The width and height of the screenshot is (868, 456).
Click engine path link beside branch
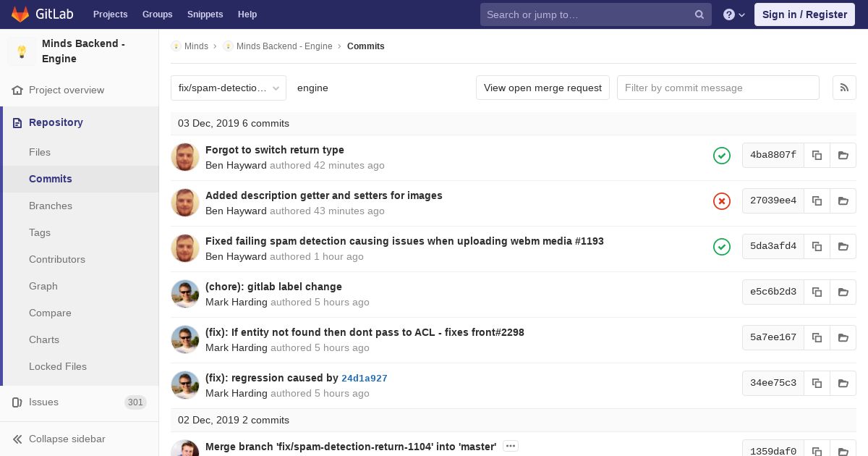point(312,88)
